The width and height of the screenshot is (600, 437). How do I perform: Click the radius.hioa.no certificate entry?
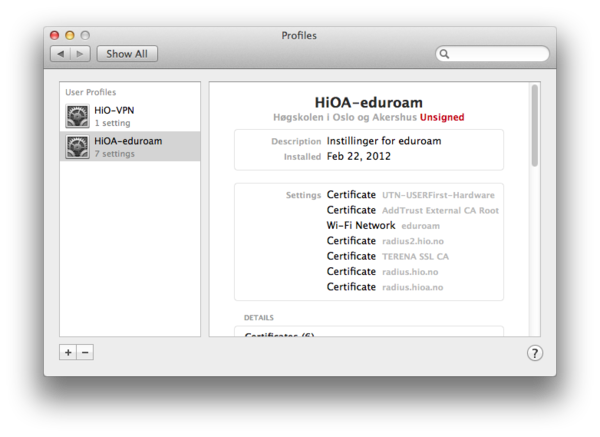385,287
